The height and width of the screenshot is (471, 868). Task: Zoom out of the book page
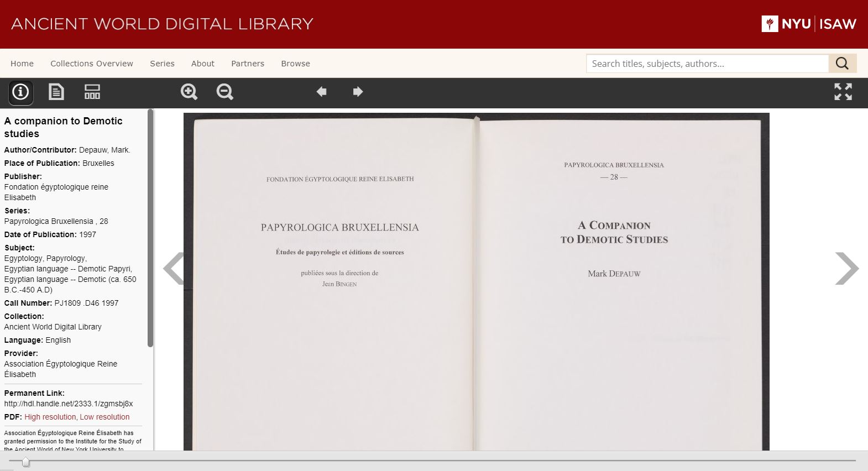[x=224, y=92]
